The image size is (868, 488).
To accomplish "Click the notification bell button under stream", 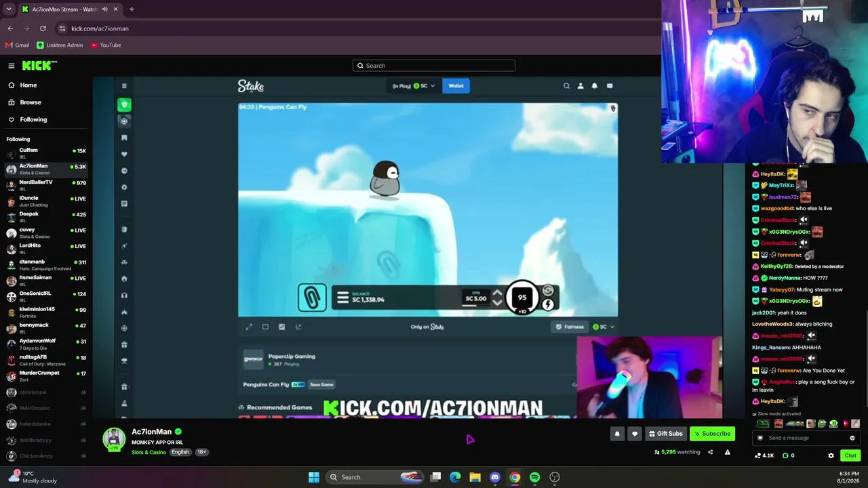I will (617, 434).
